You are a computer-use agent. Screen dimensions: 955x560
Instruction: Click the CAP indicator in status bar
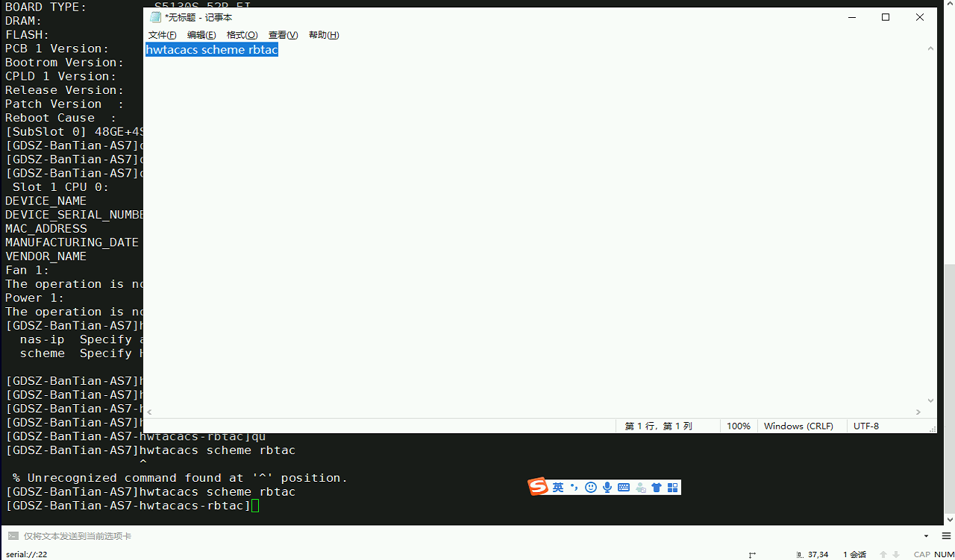[x=922, y=555]
